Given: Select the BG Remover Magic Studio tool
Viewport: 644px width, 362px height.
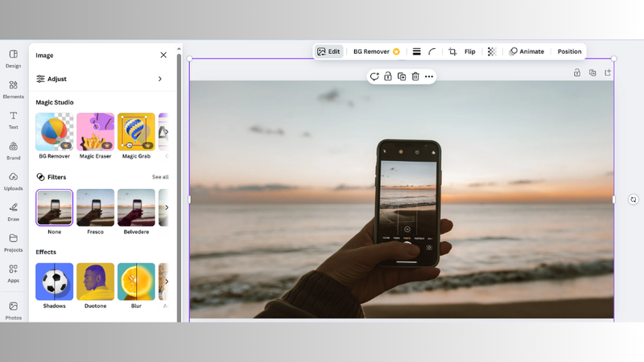Looking at the screenshot, I should pos(54,136).
